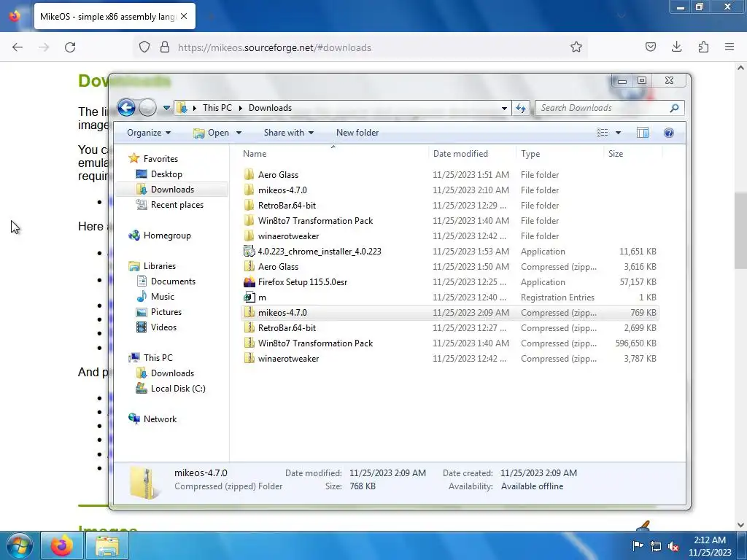Select the mikeos-4.7.0 file folder icon
This screenshot has width=747, height=560.
[x=249, y=190]
